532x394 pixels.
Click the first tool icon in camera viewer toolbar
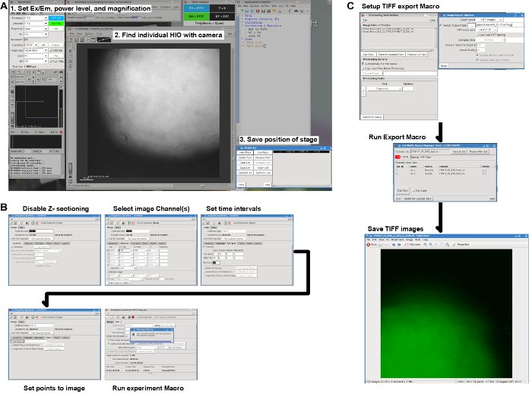click(72, 40)
